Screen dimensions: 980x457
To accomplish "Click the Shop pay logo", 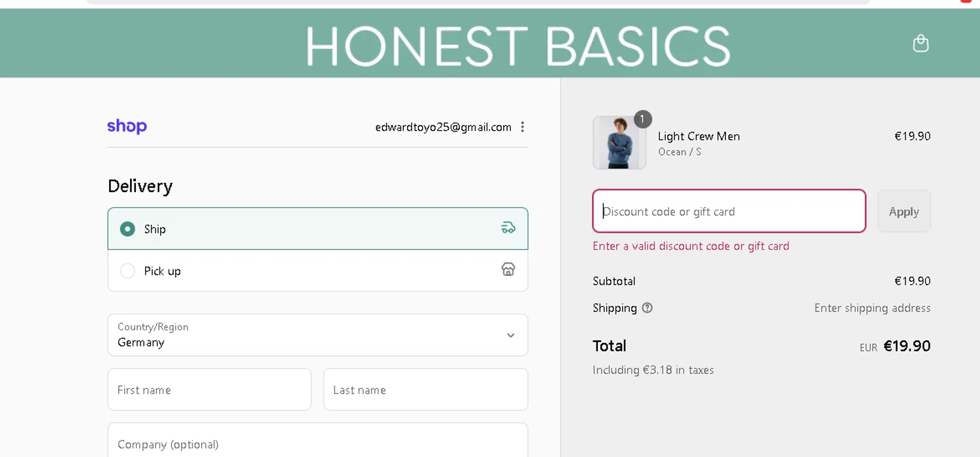I will (127, 126).
